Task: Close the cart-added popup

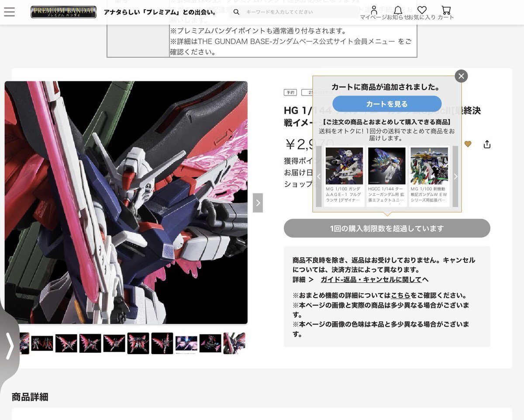Action: click(x=461, y=76)
